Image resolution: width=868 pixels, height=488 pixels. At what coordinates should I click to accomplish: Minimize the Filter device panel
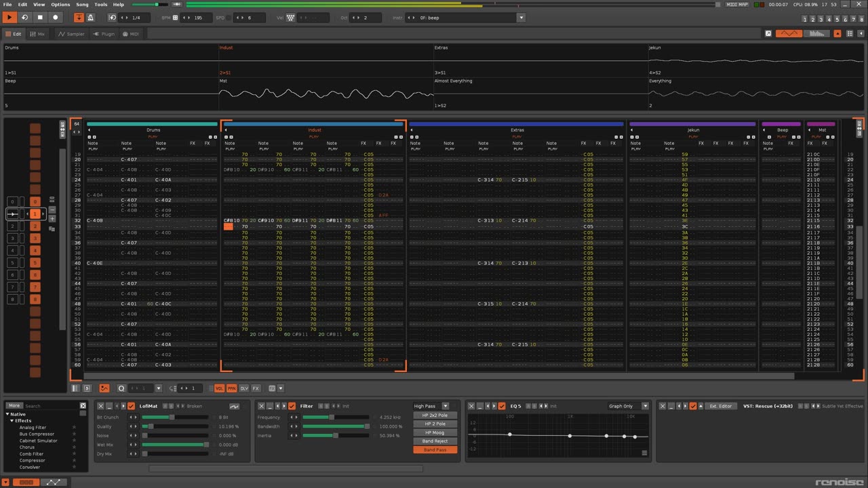(x=270, y=406)
